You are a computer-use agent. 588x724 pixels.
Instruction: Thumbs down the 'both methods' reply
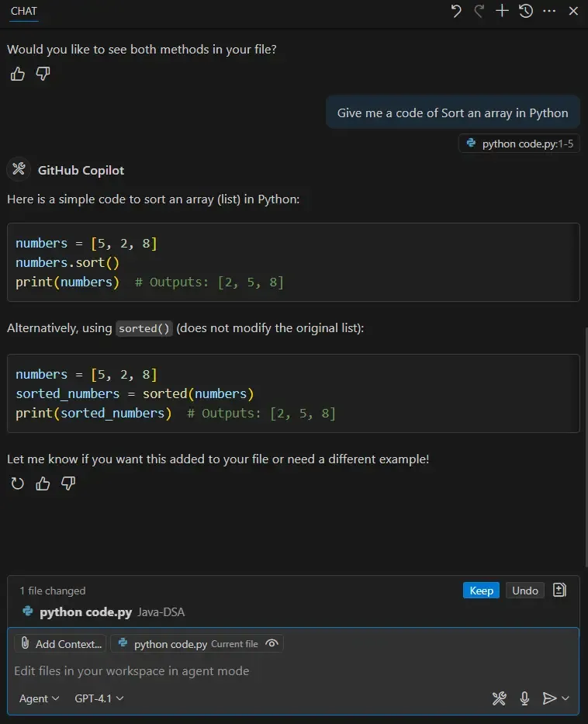[x=43, y=74]
